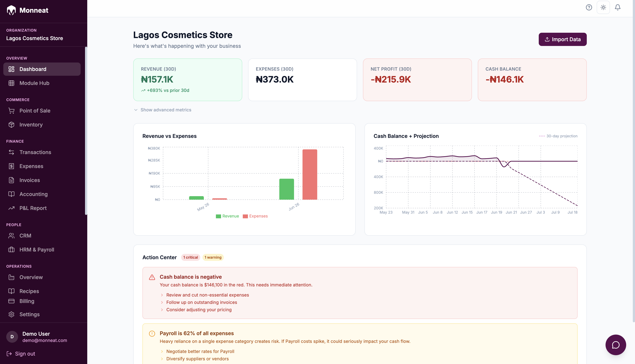Click the Demo User avatar circle
This screenshot has width=635, height=364.
coord(12,337)
